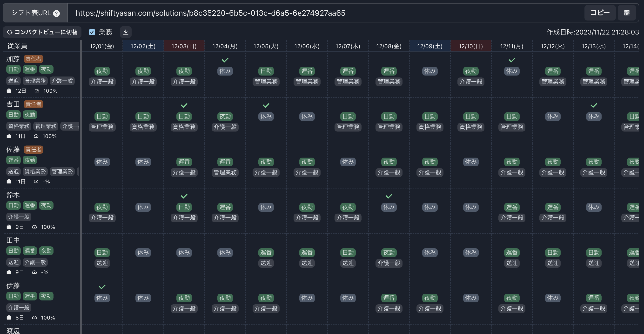Image resolution: width=644 pixels, height=334 pixels.
Task: Select employee name 佐藤
Action: [13, 149]
